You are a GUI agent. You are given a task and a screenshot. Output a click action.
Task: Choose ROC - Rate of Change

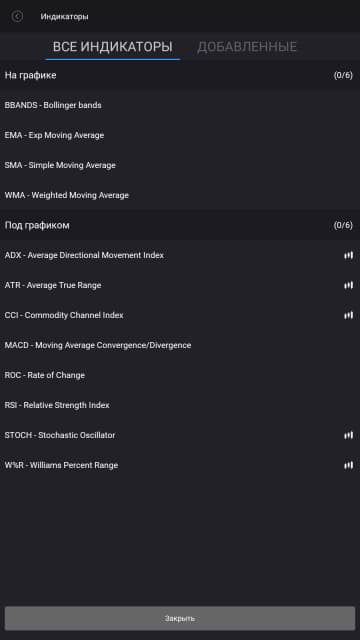(180, 375)
